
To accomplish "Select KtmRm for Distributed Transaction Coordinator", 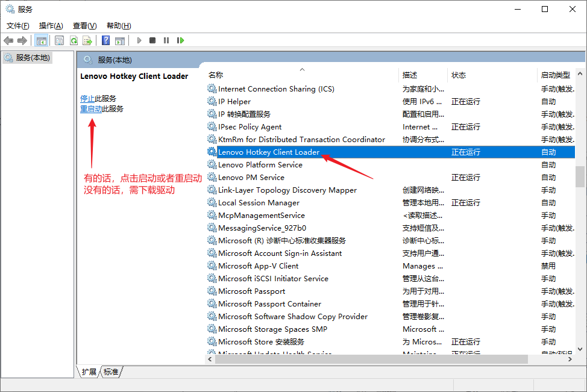I will 391,140.
